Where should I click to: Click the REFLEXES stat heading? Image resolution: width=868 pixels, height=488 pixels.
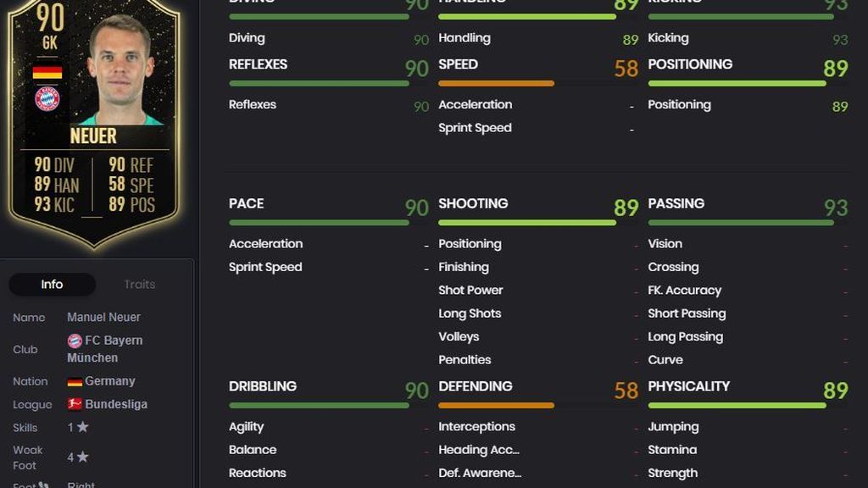coord(258,64)
